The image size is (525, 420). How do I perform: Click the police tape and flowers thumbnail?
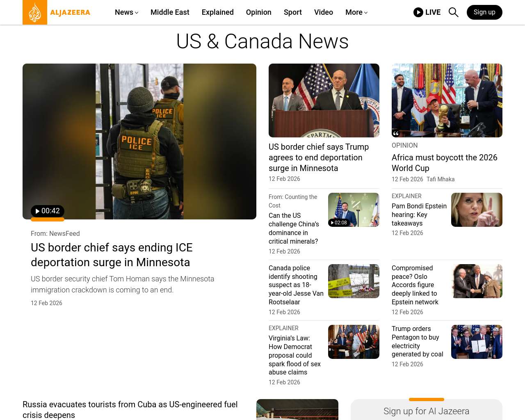pyautogui.click(x=354, y=281)
